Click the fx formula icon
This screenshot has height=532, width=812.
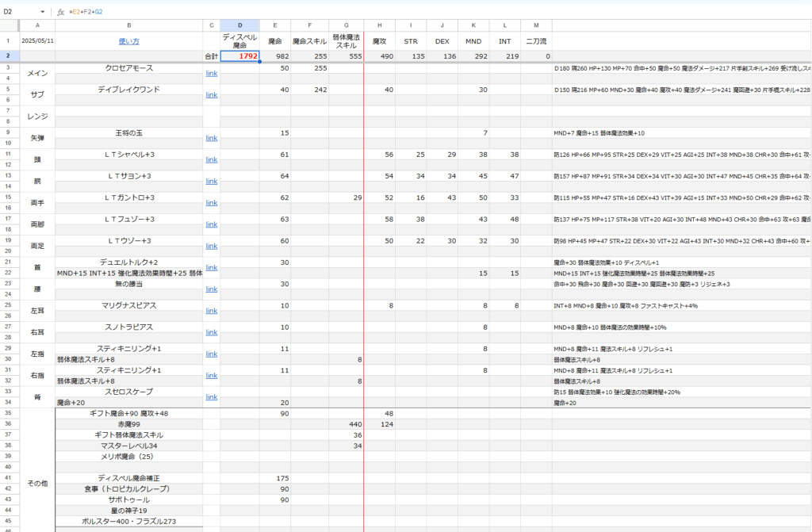pyautogui.click(x=60, y=12)
